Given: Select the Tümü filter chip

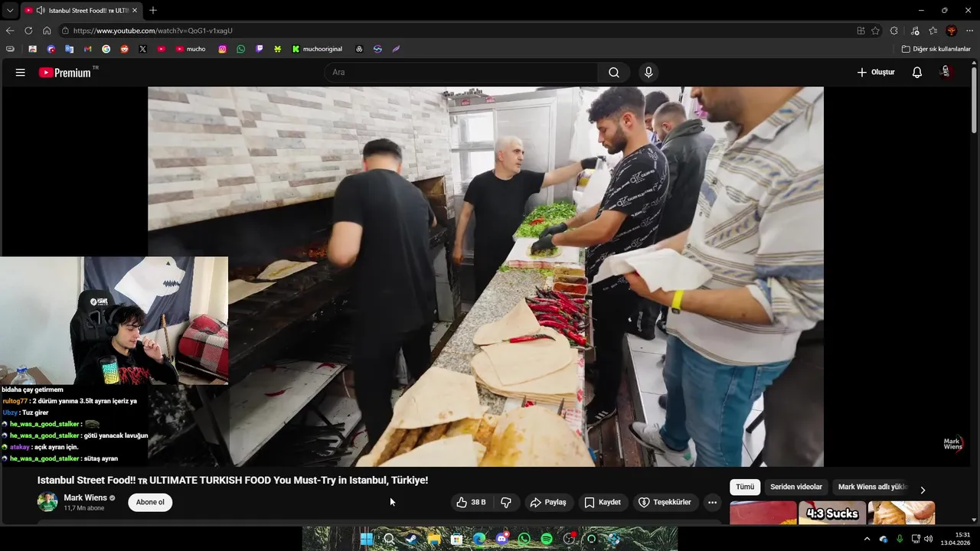Looking at the screenshot, I should 745,487.
